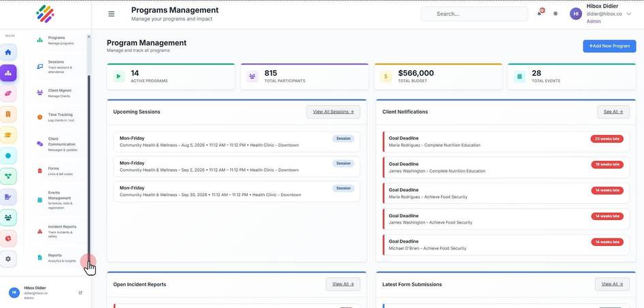Click the Add New Program button
The height and width of the screenshot is (308, 644).
[609, 46]
